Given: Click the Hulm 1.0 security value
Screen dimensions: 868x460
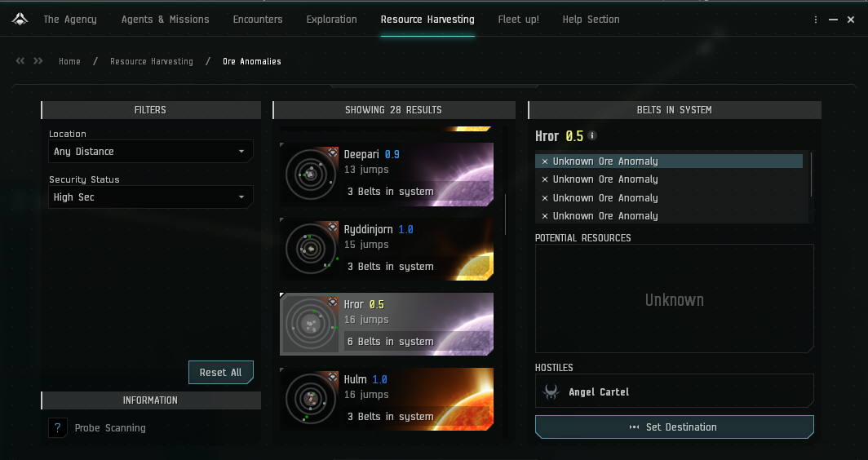Looking at the screenshot, I should pyautogui.click(x=380, y=380).
